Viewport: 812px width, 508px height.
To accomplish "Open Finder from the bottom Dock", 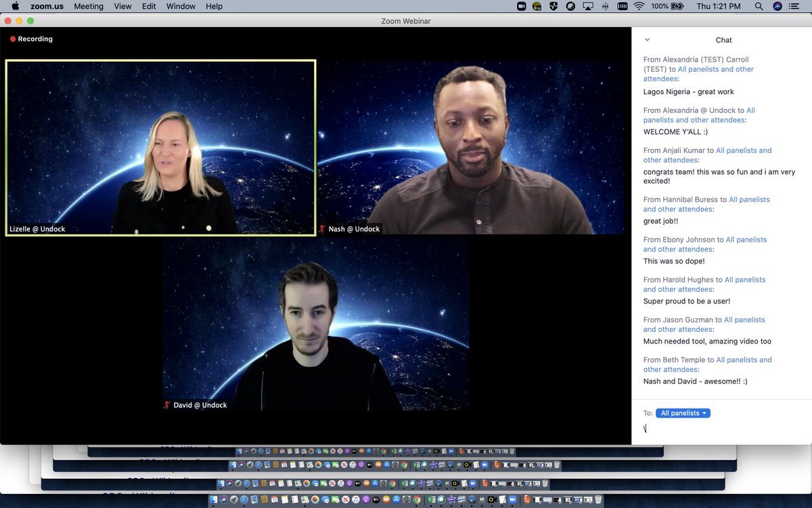I will pos(213,499).
